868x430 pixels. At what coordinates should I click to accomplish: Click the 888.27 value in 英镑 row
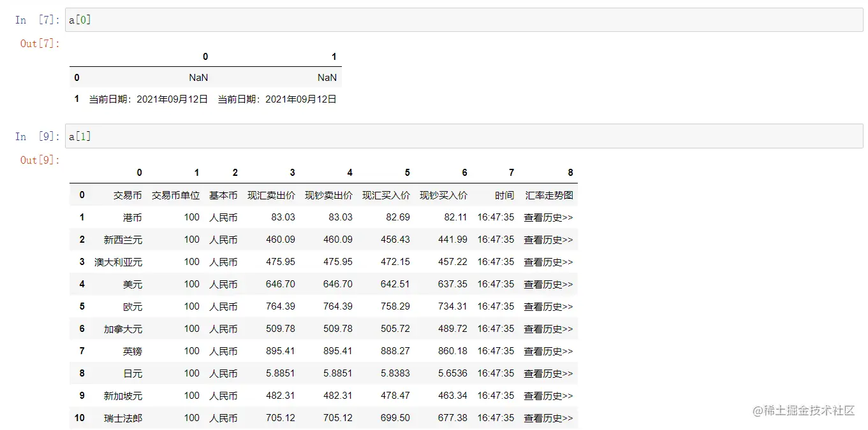pyautogui.click(x=395, y=351)
